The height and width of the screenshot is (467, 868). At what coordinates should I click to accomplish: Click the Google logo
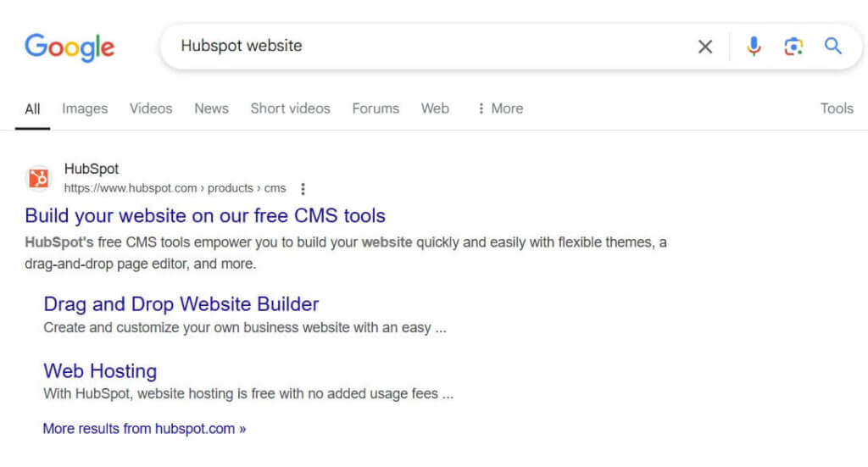point(70,47)
